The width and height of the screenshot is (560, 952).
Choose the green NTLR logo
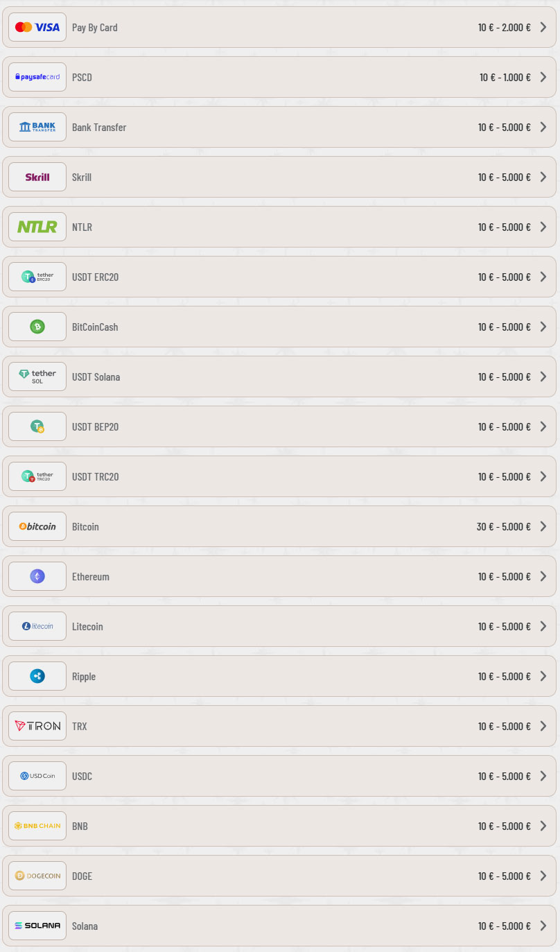[x=37, y=227]
